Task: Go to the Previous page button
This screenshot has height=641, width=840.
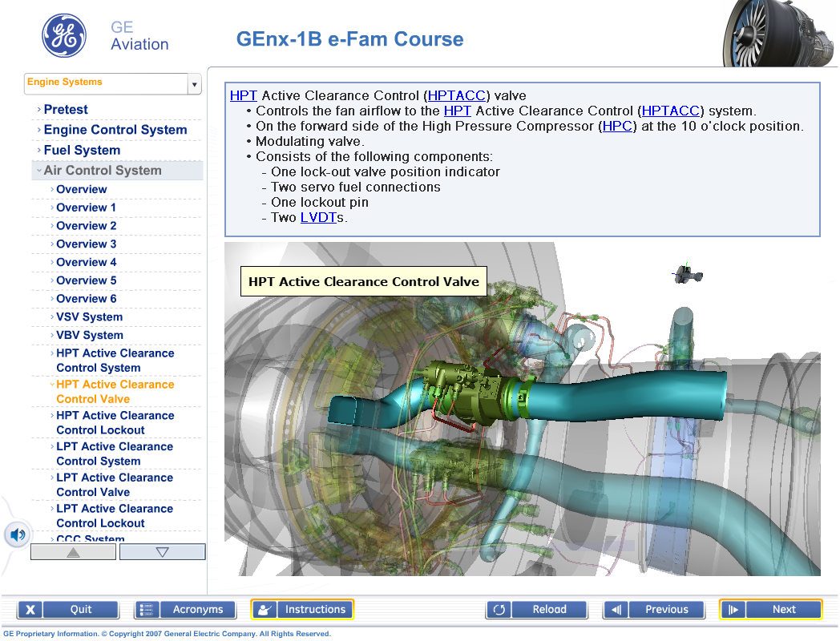Action: (x=666, y=610)
